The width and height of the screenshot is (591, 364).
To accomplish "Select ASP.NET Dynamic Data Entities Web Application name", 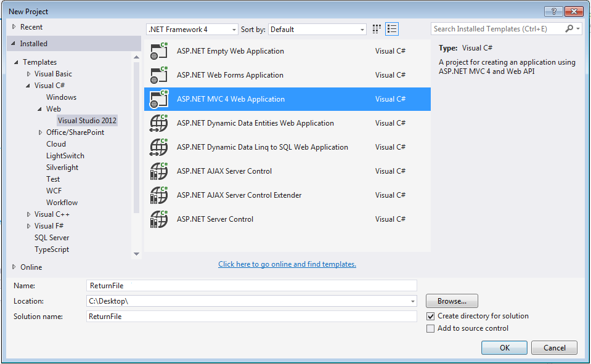I will pyautogui.click(x=255, y=123).
